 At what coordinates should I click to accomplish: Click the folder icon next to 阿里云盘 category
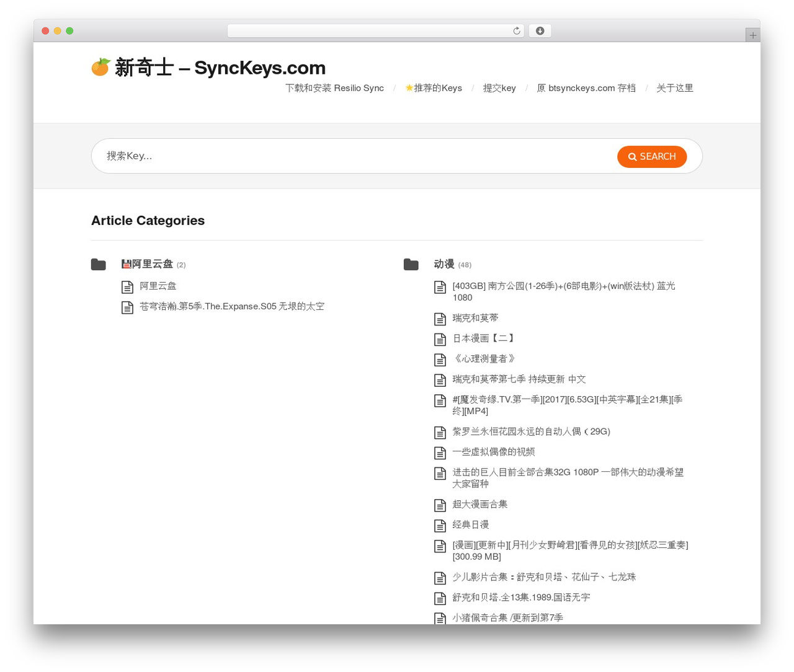99,265
